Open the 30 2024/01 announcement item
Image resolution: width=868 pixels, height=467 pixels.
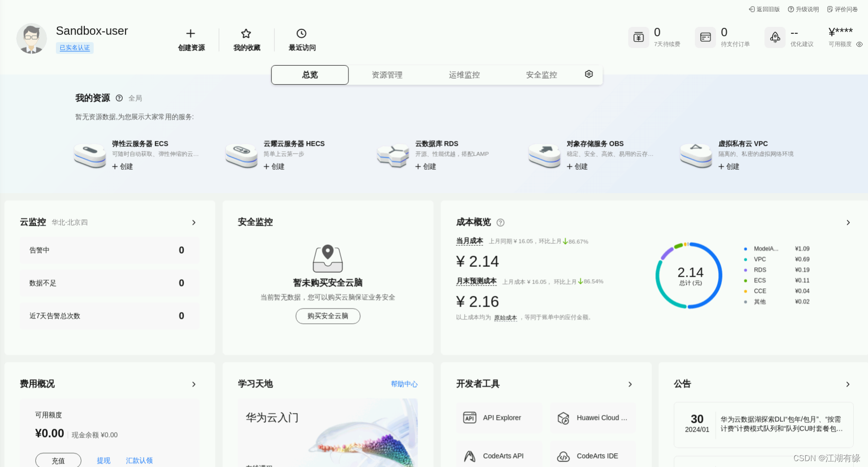(x=763, y=425)
